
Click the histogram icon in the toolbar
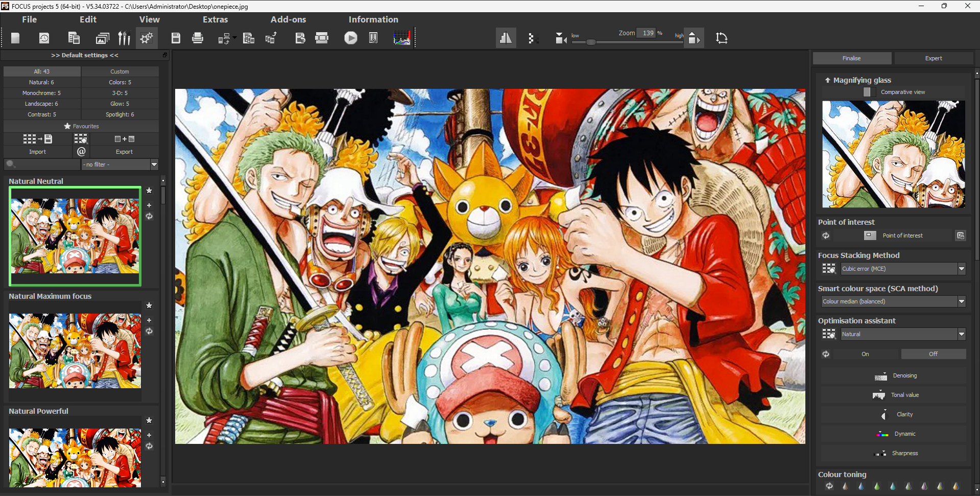click(x=402, y=38)
